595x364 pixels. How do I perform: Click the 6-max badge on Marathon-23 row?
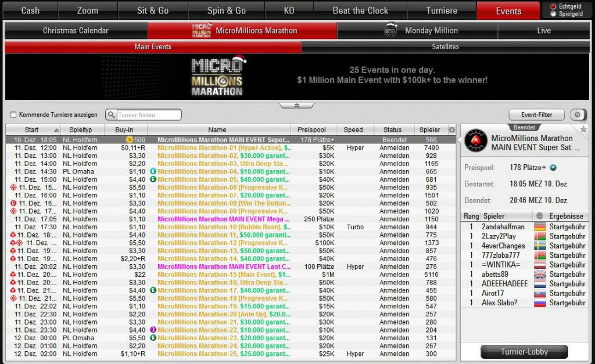[153, 338]
